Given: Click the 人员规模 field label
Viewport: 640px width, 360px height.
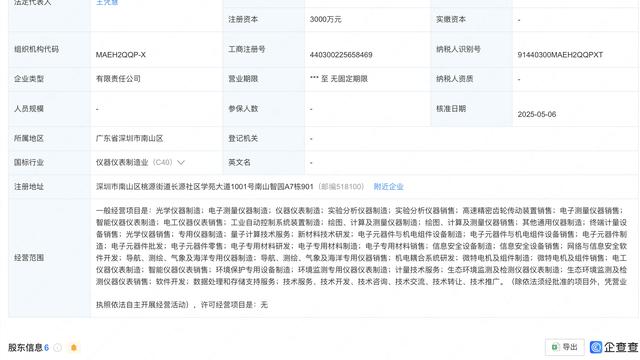Looking at the screenshot, I should click(x=29, y=109).
